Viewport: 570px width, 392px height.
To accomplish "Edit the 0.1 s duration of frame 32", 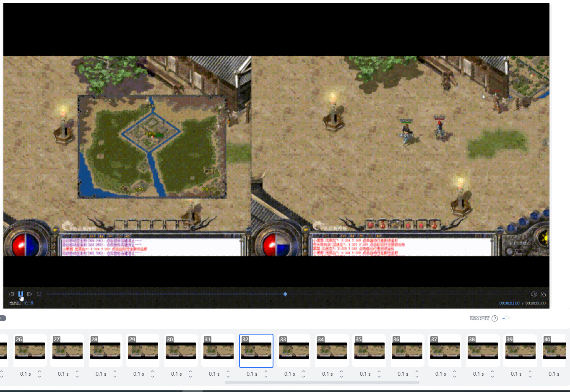I will click(252, 374).
